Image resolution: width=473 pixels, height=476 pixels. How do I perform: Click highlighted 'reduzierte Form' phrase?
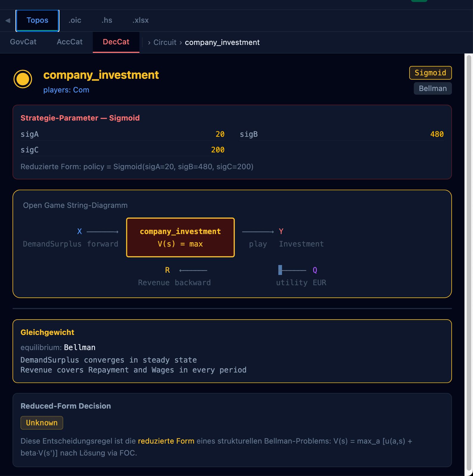166,441
